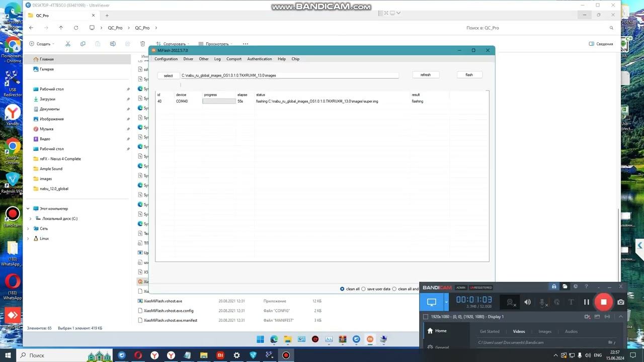Click Explorer cut scissors icon
The width and height of the screenshot is (644, 362).
pos(68,44)
